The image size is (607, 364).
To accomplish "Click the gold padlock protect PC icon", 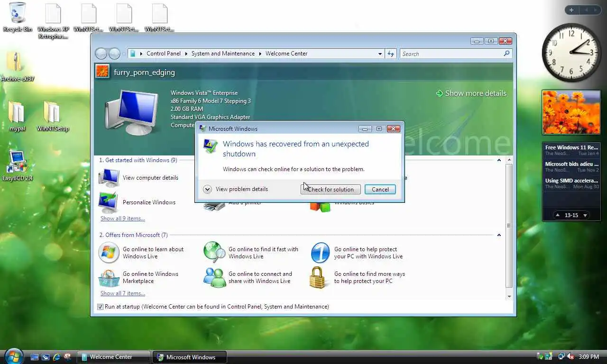I will 318,278.
